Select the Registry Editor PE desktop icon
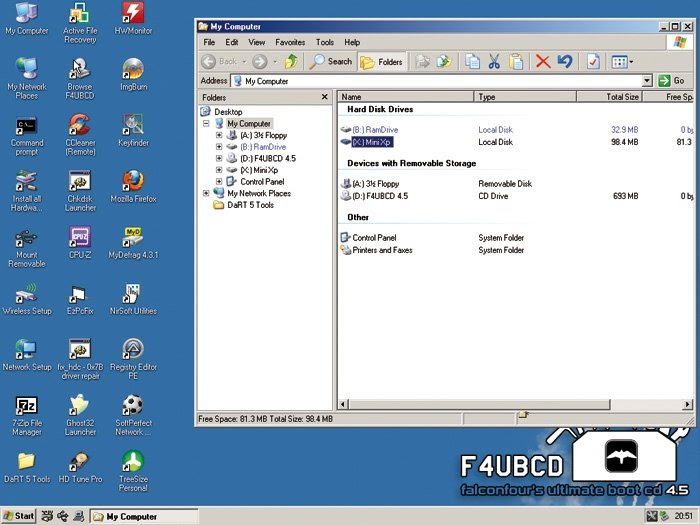 coord(133,359)
